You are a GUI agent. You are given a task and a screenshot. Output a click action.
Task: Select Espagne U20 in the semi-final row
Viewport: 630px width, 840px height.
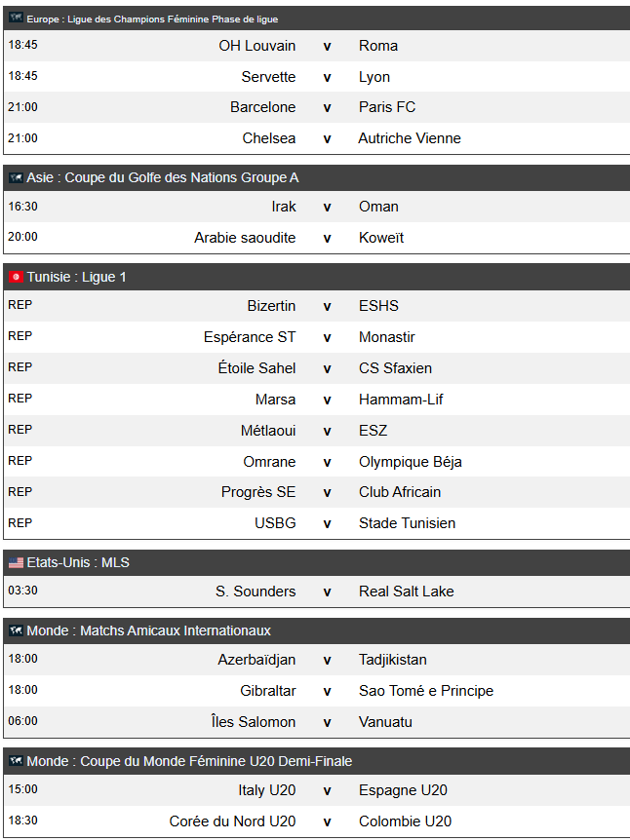[x=403, y=790]
